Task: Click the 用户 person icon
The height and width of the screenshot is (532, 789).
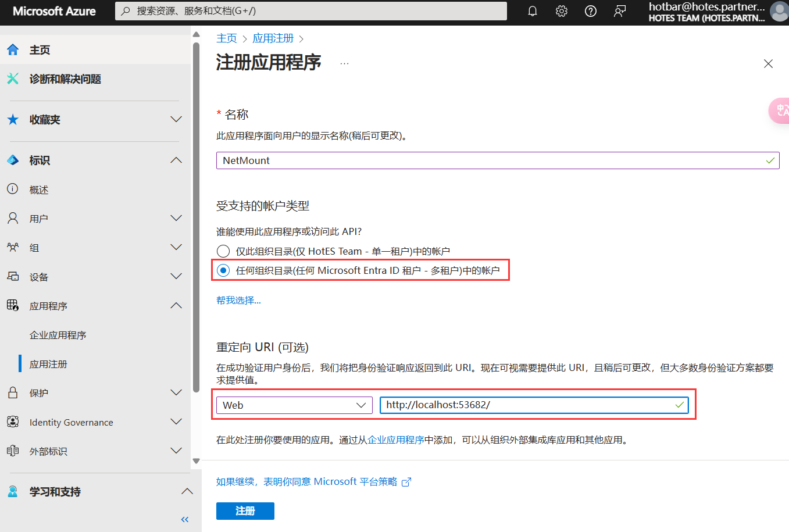Action: pyautogui.click(x=12, y=218)
